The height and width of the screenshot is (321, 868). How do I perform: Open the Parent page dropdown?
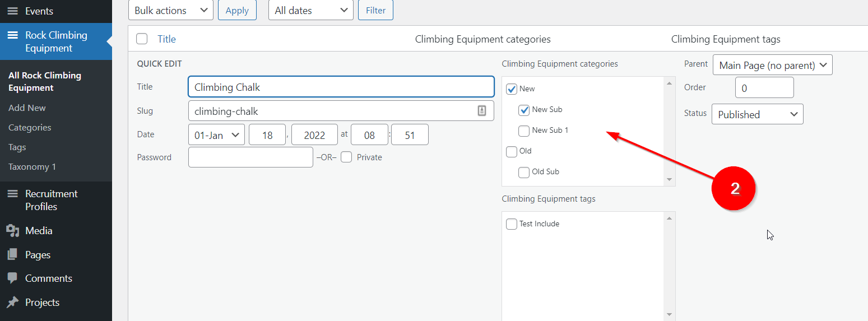pyautogui.click(x=772, y=65)
